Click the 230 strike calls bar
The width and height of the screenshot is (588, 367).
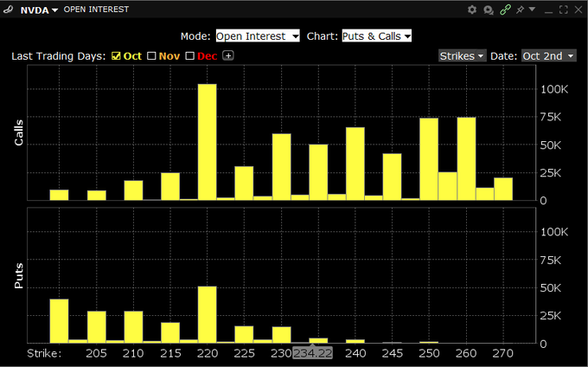pyautogui.click(x=282, y=167)
